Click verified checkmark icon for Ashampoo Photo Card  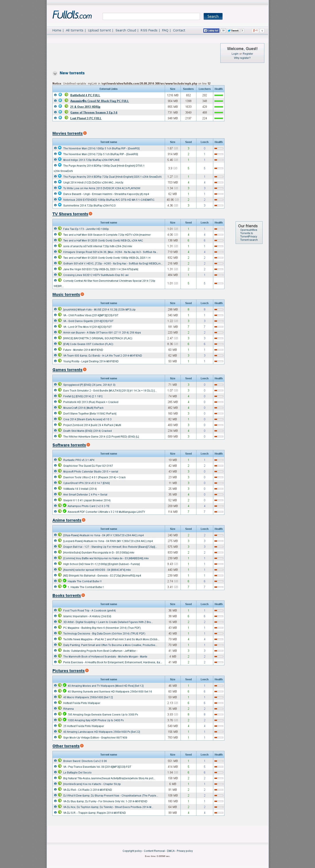click(x=65, y=505)
